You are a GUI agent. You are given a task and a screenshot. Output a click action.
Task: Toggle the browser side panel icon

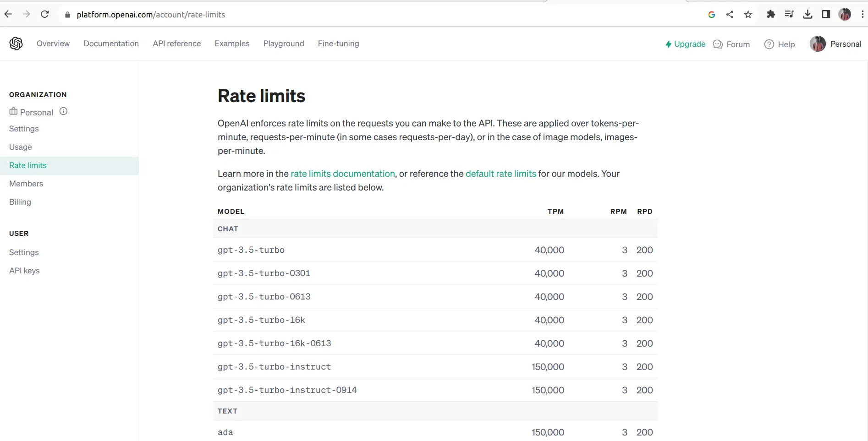826,14
